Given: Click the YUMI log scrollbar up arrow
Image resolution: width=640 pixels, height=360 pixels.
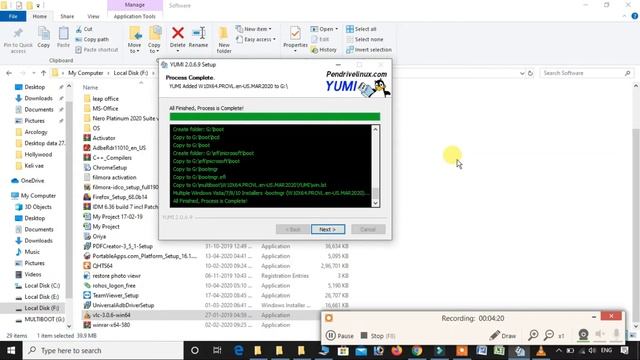Looking at the screenshot, I should pos(376,129).
